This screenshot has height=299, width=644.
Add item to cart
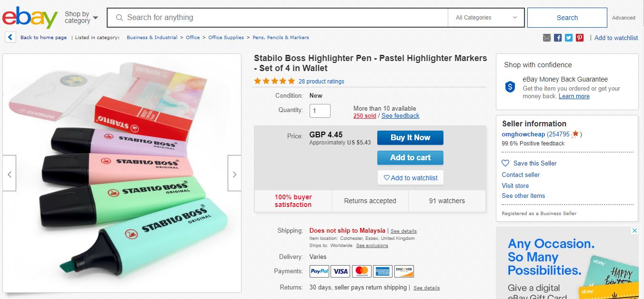[x=410, y=158]
